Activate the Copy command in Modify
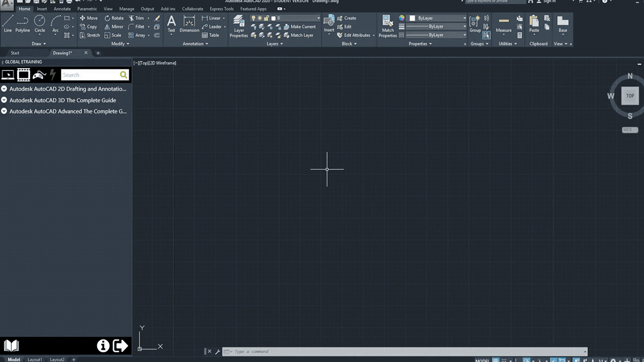644x362 pixels. [x=88, y=27]
